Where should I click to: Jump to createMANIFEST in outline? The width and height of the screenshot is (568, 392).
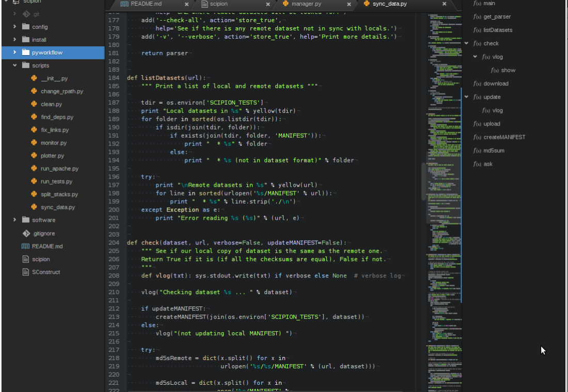504,137
